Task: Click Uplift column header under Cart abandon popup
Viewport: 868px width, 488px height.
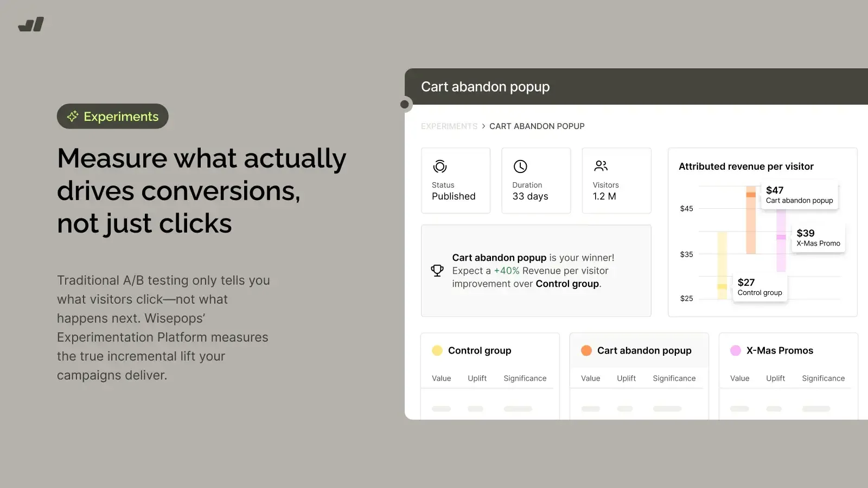Action: [626, 378]
